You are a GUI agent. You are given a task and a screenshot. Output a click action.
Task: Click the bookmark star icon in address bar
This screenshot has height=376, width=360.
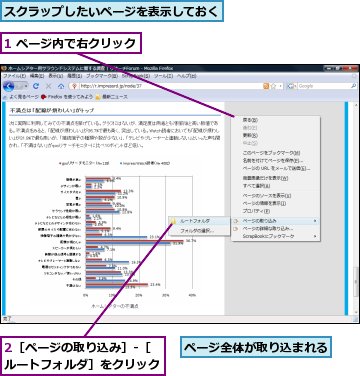(x=273, y=86)
